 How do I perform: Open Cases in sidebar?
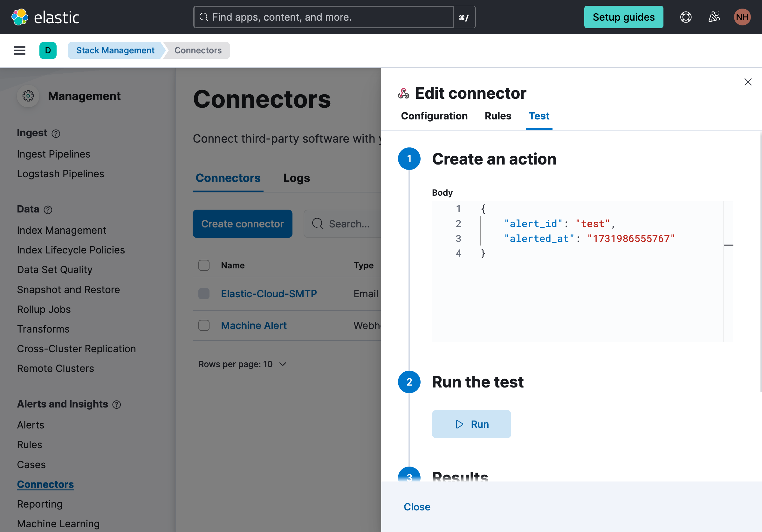[31, 465]
